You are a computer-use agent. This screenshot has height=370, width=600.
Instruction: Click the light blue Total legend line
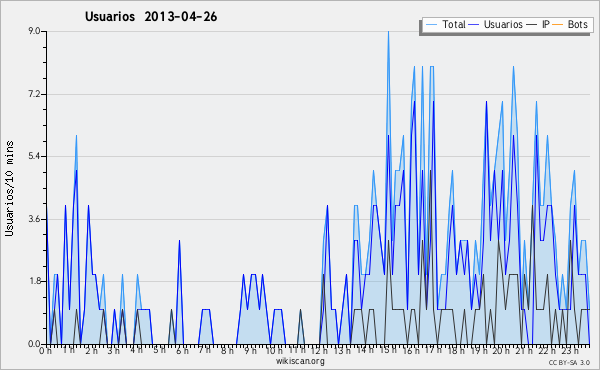tap(431, 25)
